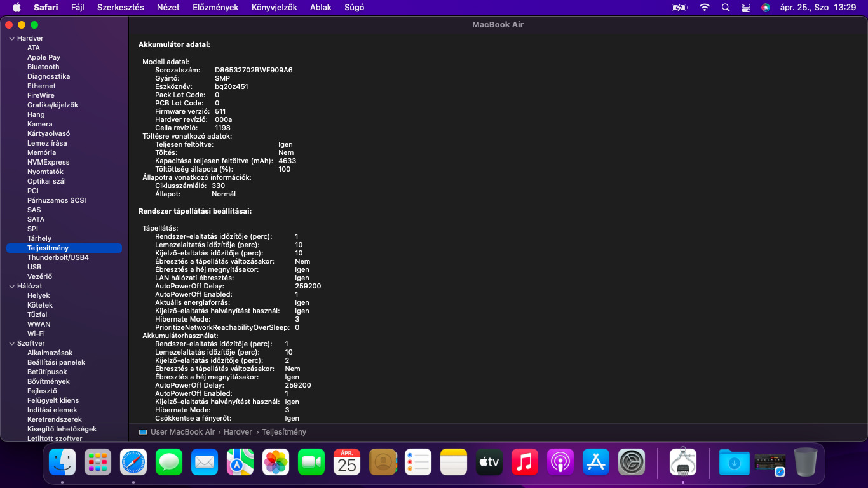Open Calendar showing 25 in Dock
Viewport: 868px width, 488px height.
click(347, 462)
